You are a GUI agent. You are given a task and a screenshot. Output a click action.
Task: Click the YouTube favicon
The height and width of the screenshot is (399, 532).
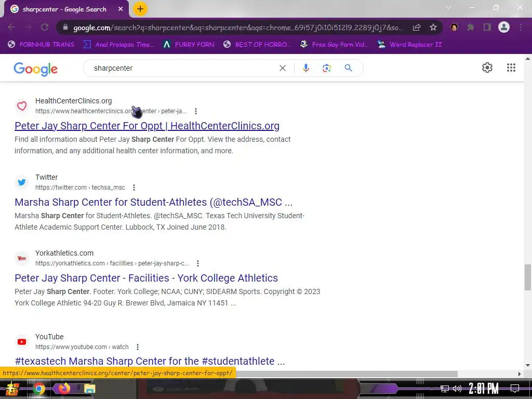[x=22, y=342]
